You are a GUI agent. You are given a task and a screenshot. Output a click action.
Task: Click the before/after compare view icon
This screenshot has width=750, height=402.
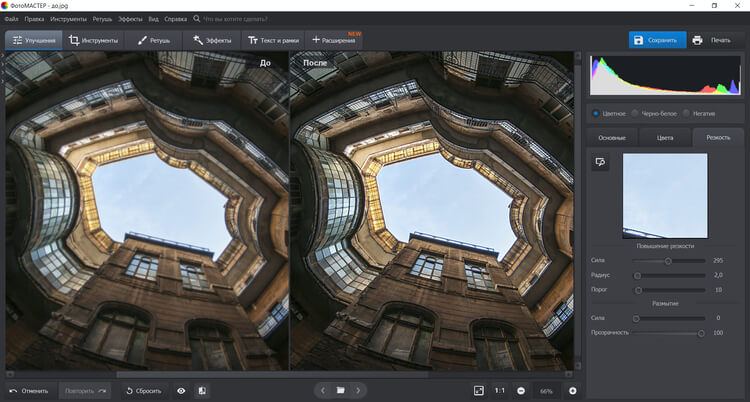tap(202, 390)
